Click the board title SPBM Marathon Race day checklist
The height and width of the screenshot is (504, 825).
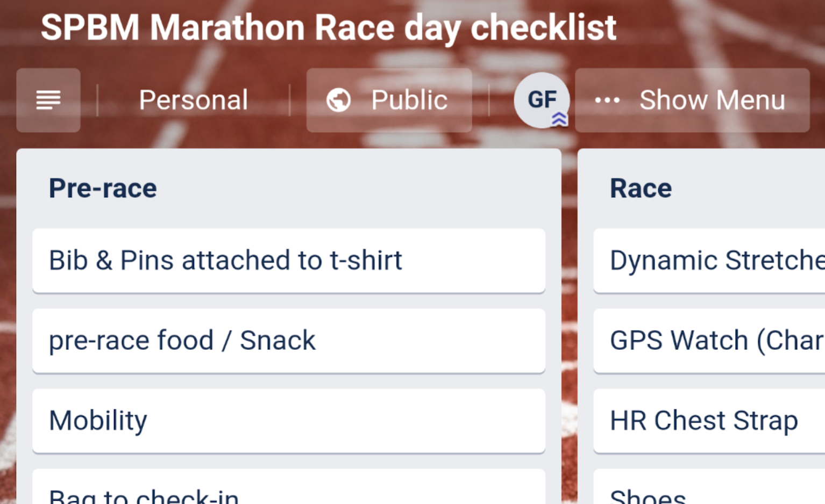(x=329, y=27)
